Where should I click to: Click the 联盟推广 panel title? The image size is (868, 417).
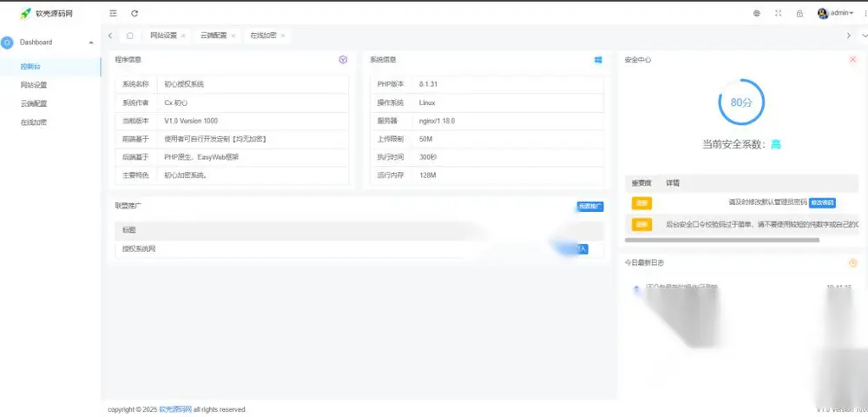click(x=128, y=205)
